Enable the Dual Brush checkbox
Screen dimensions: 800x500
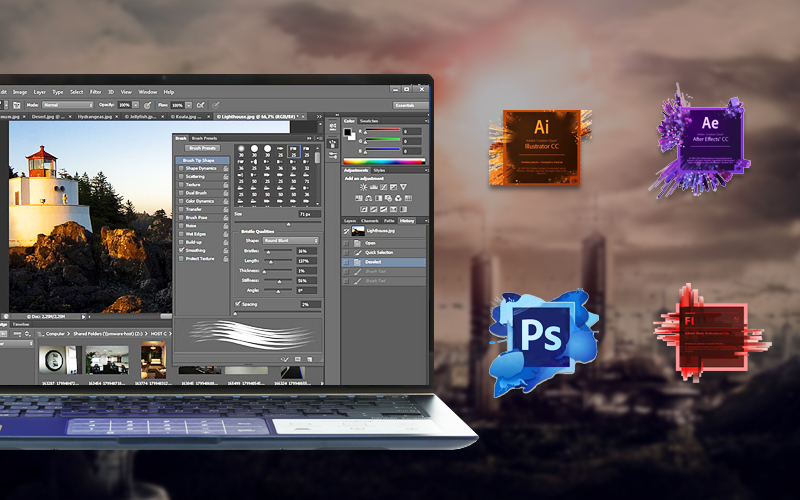[x=181, y=193]
